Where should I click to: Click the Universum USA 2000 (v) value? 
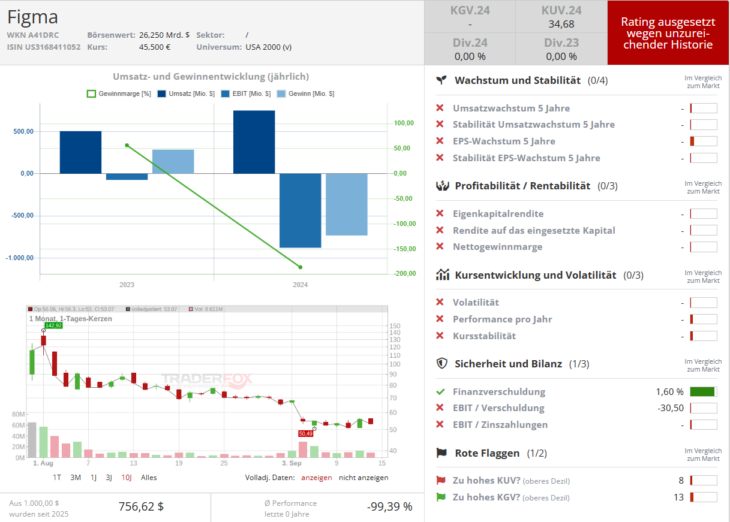(269, 47)
